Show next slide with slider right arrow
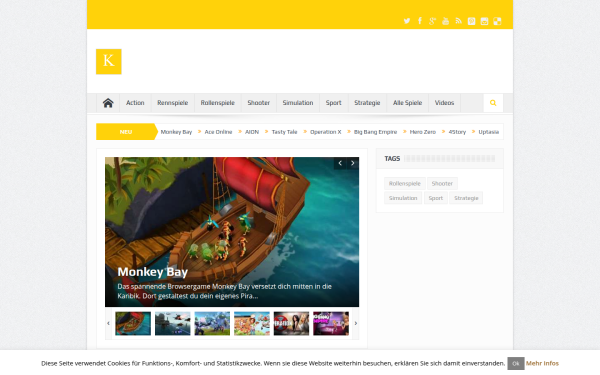The image size is (600, 375). point(352,163)
